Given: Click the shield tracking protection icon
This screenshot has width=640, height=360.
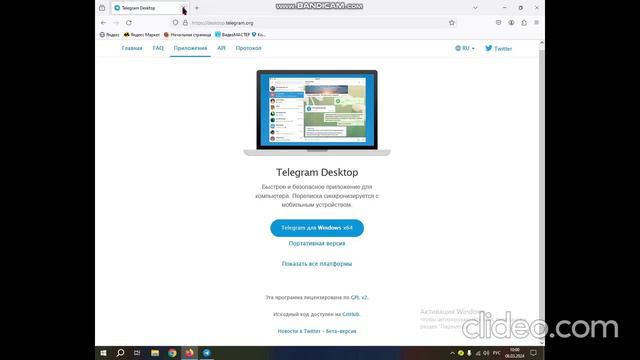Looking at the screenshot, I should point(175,23).
